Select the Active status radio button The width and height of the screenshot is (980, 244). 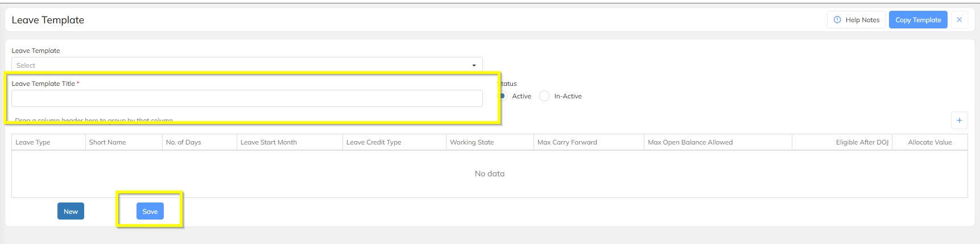[503, 96]
